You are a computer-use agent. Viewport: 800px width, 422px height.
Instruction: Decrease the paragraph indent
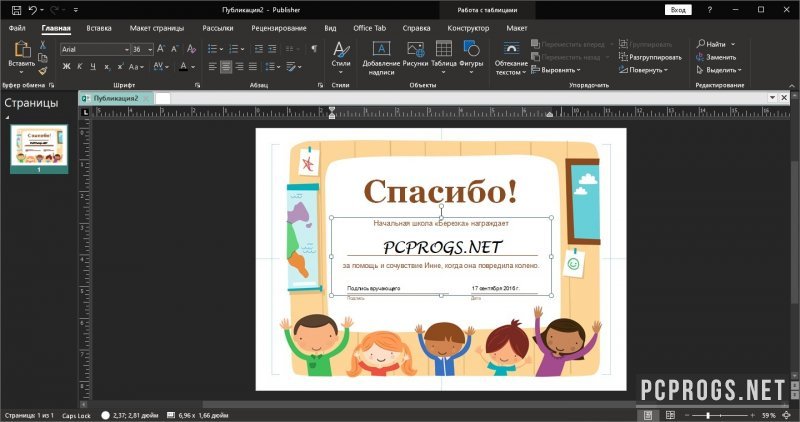[x=259, y=49]
